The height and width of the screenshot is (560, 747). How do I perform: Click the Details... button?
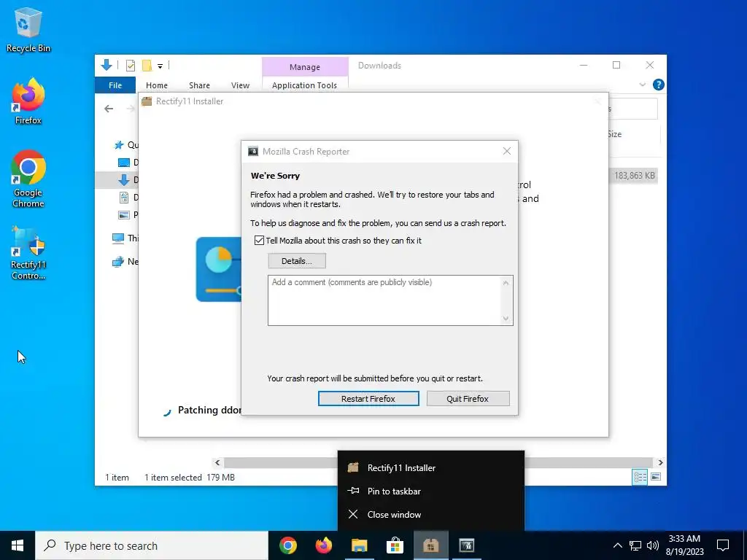point(297,261)
